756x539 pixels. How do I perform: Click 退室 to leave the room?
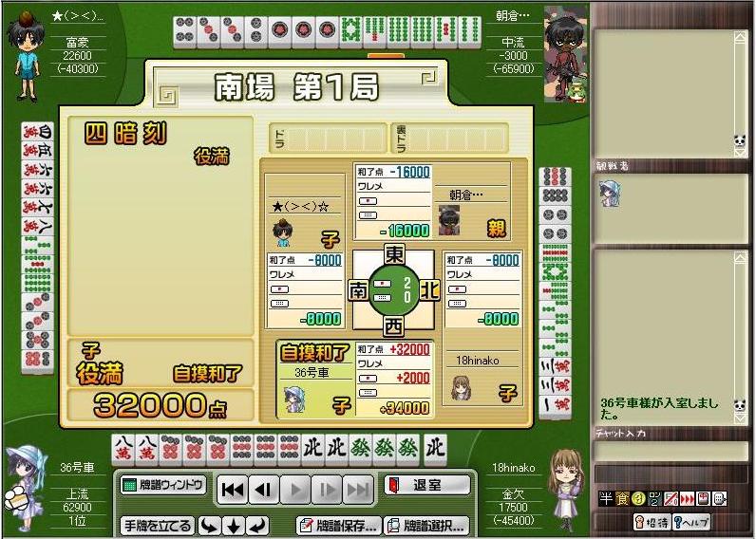(x=427, y=485)
